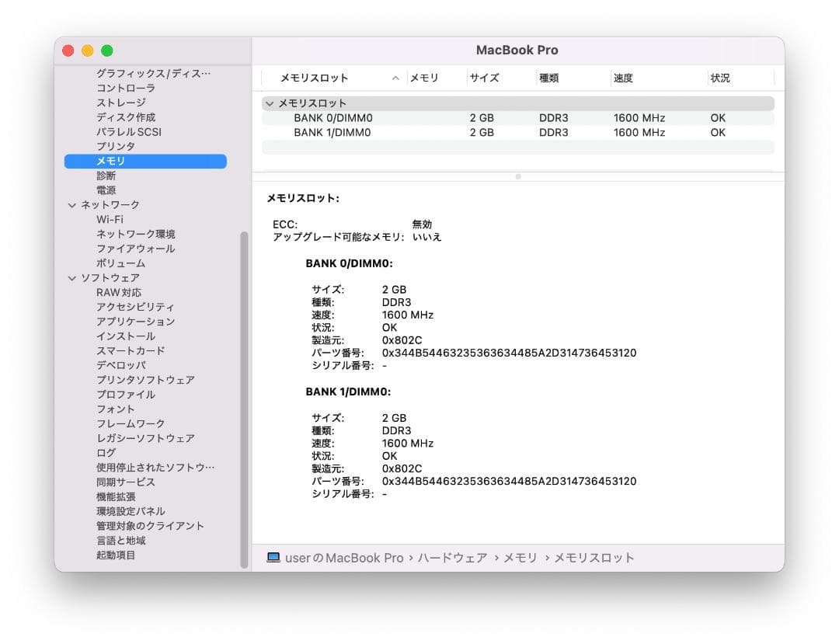Select アクセシビリティ in the sidebar
839x644 pixels.
[135, 307]
